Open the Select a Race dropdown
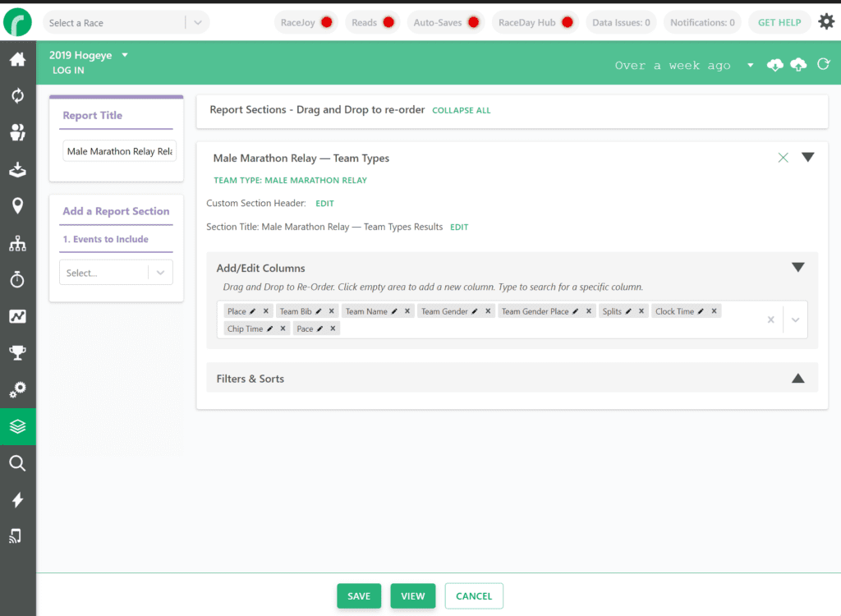 coord(126,22)
